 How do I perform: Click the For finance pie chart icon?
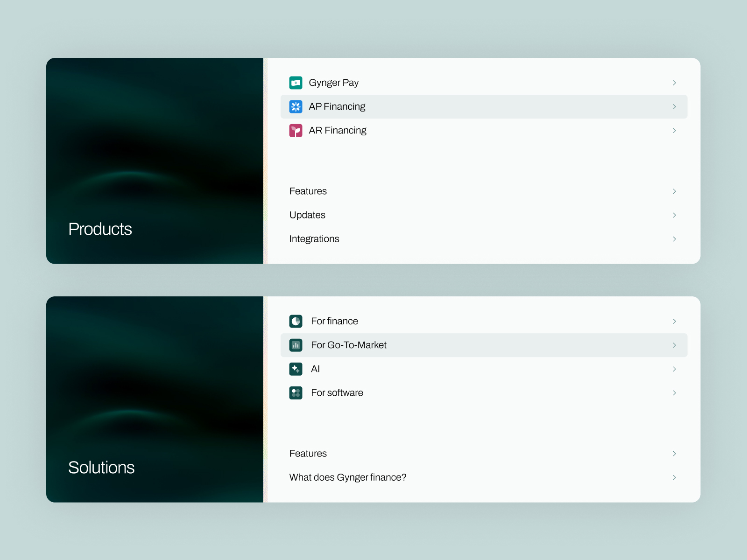click(296, 321)
